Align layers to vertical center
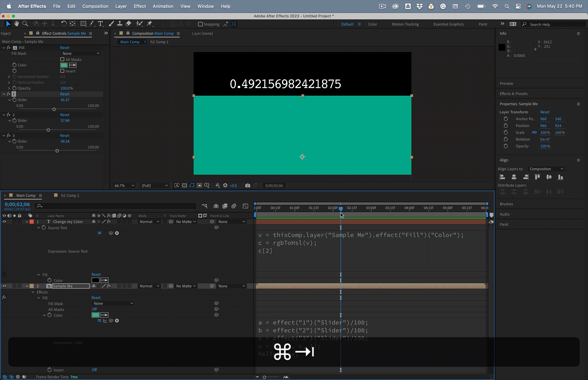Screen dimensions: 588x380 pos(549,177)
